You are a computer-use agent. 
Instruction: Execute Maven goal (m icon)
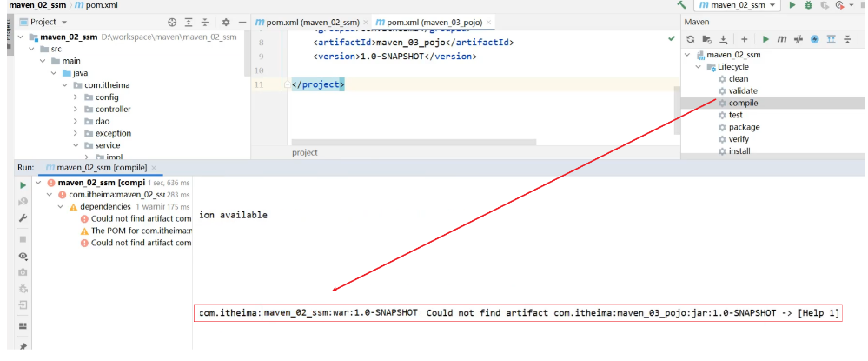pyautogui.click(x=782, y=39)
